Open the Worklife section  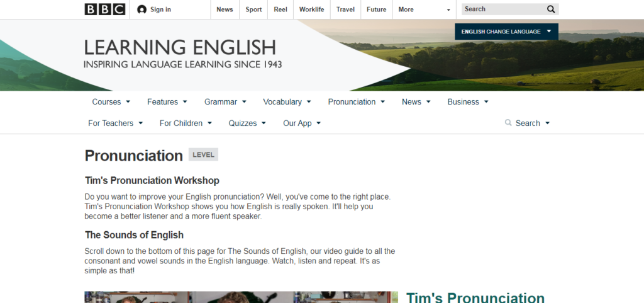coord(312,9)
